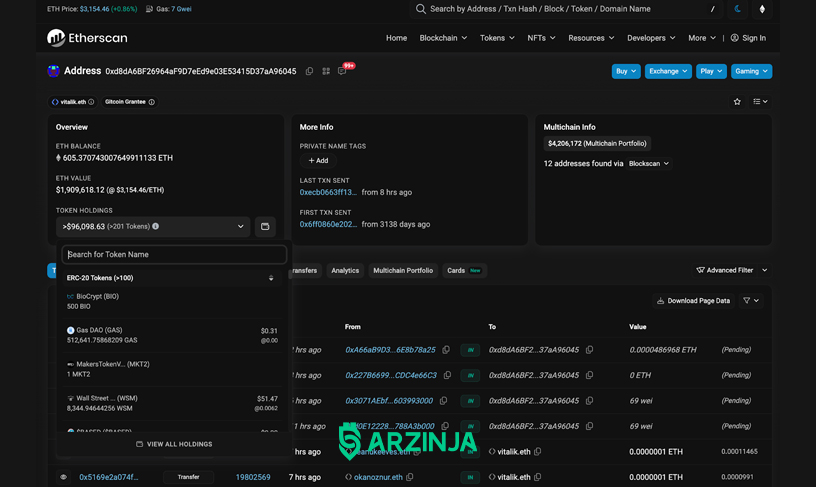Viewport: 816px width, 487px height.
Task: Click Sign In
Action: click(x=748, y=38)
